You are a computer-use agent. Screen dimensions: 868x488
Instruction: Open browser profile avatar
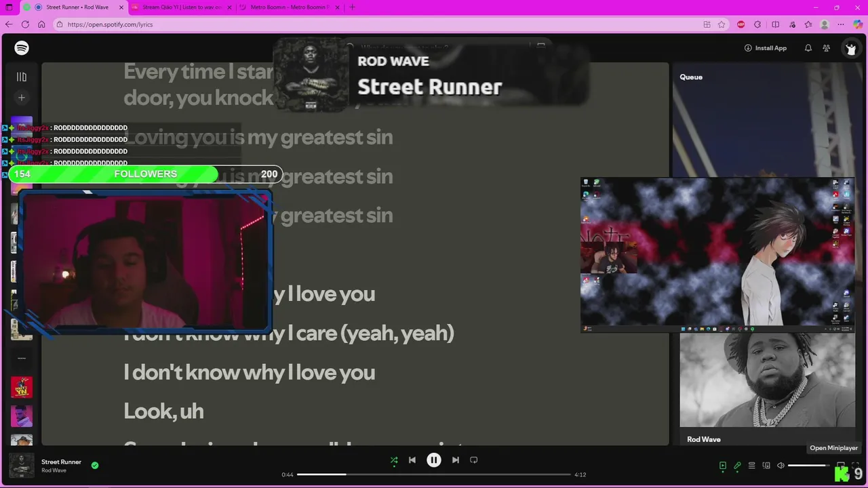tap(825, 24)
